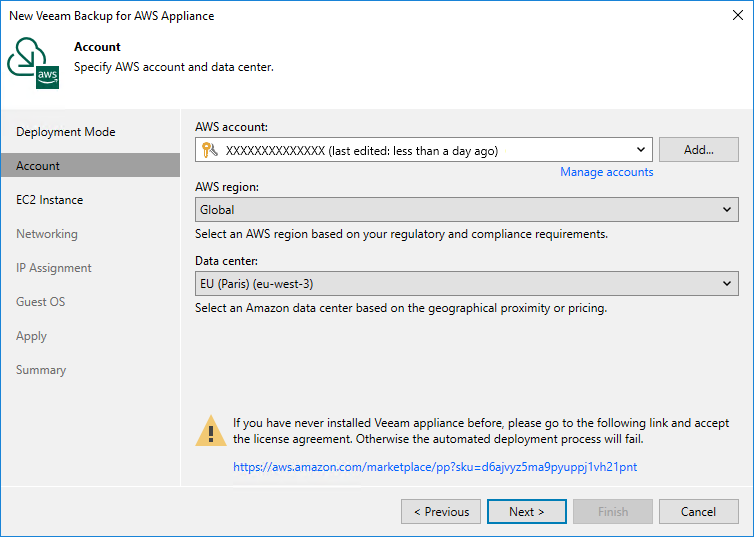The image size is (755, 537).
Task: Open the EC2 Instance step
Action: (50, 200)
